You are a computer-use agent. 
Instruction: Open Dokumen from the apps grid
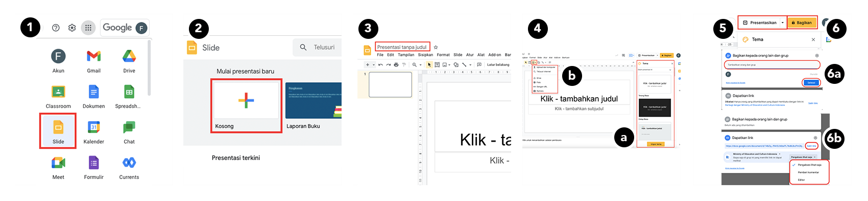coord(93,97)
